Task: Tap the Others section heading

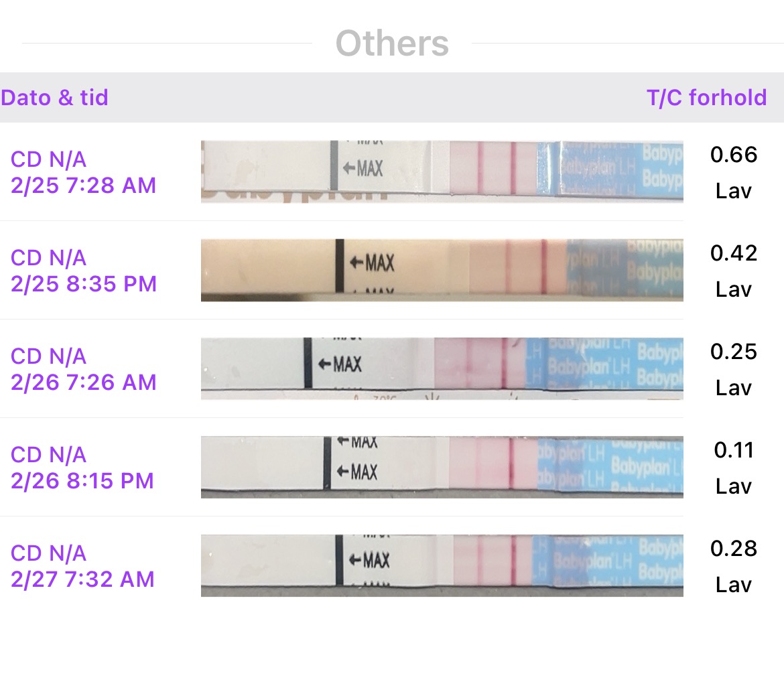Action: click(x=392, y=44)
